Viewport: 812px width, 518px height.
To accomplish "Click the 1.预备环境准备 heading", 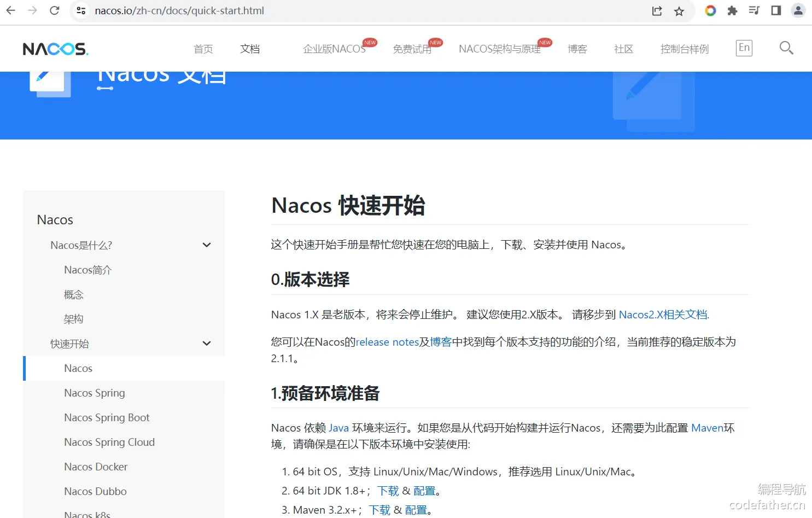I will (325, 393).
